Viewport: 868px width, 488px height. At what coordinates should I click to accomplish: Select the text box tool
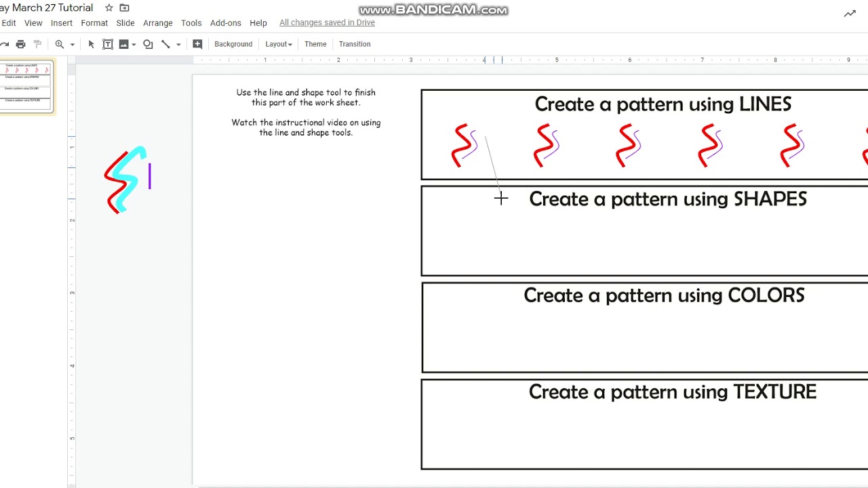click(108, 44)
